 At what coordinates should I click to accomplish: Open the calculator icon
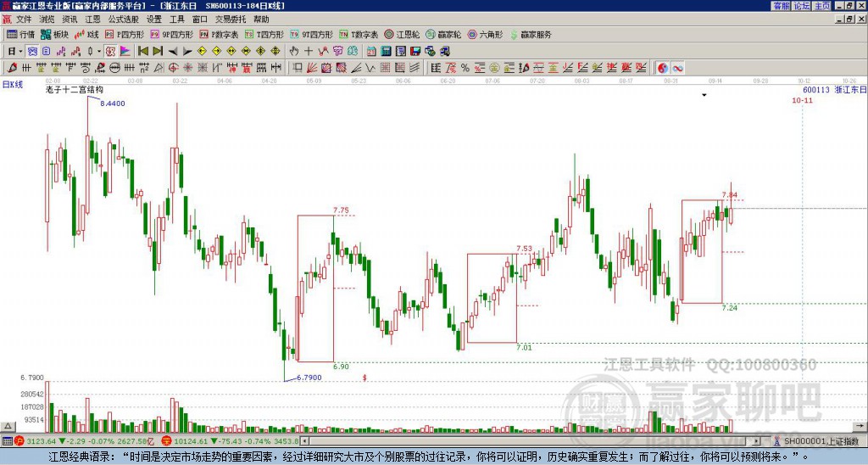click(386, 52)
